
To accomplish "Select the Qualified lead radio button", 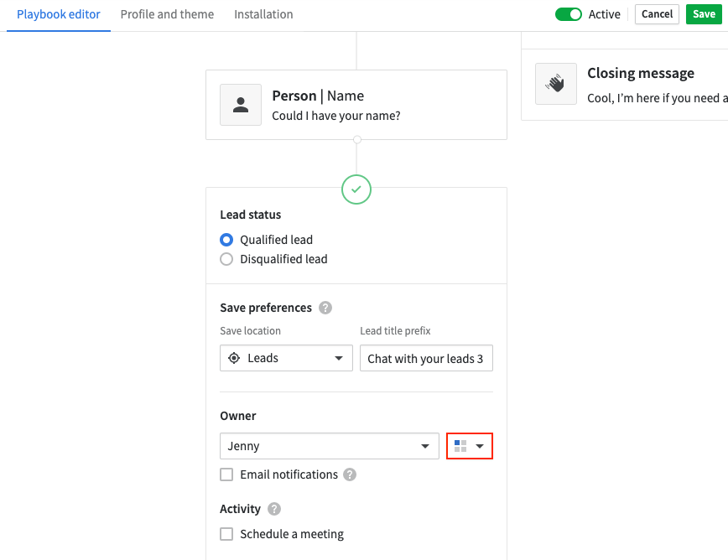I will (226, 240).
